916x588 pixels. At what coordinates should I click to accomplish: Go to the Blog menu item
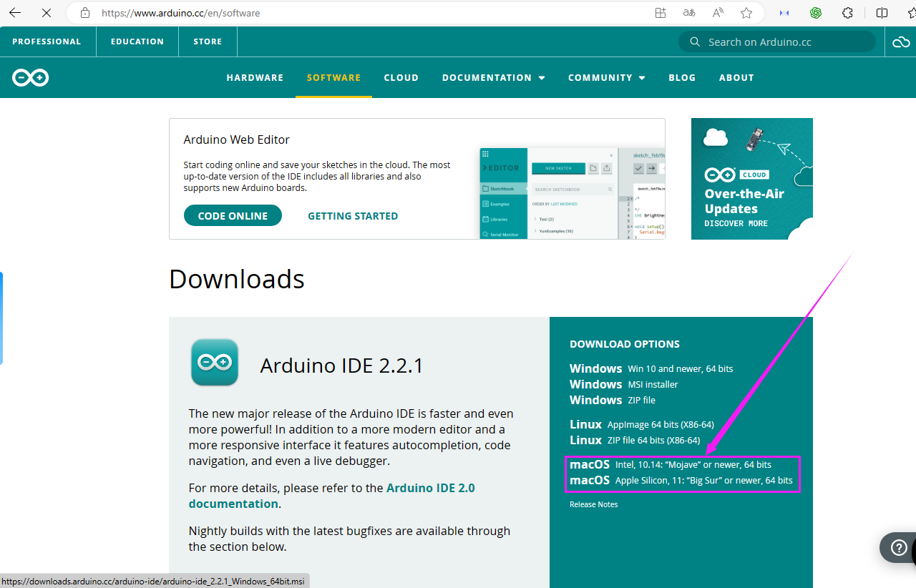pos(682,77)
